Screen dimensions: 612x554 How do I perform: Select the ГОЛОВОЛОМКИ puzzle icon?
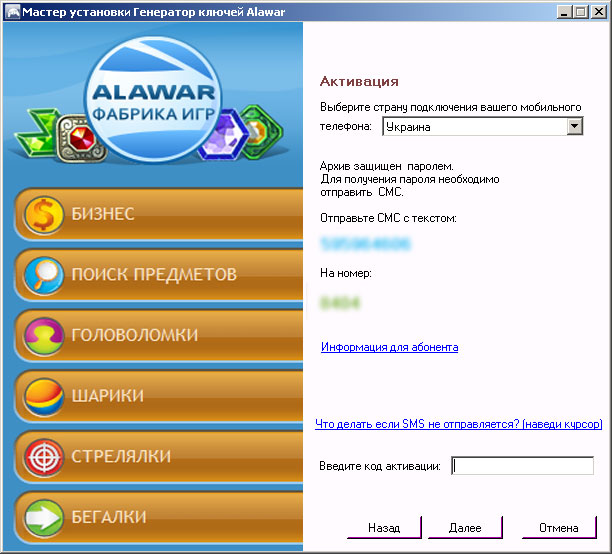(x=43, y=336)
